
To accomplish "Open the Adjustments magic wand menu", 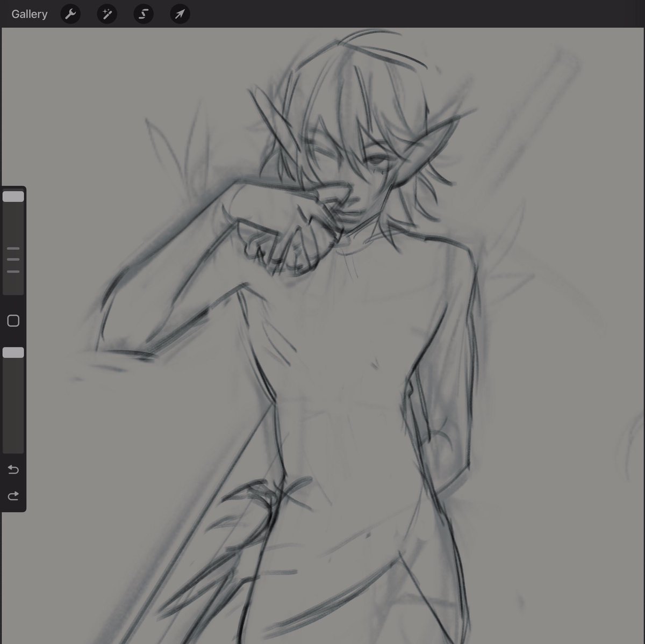I will coord(107,14).
